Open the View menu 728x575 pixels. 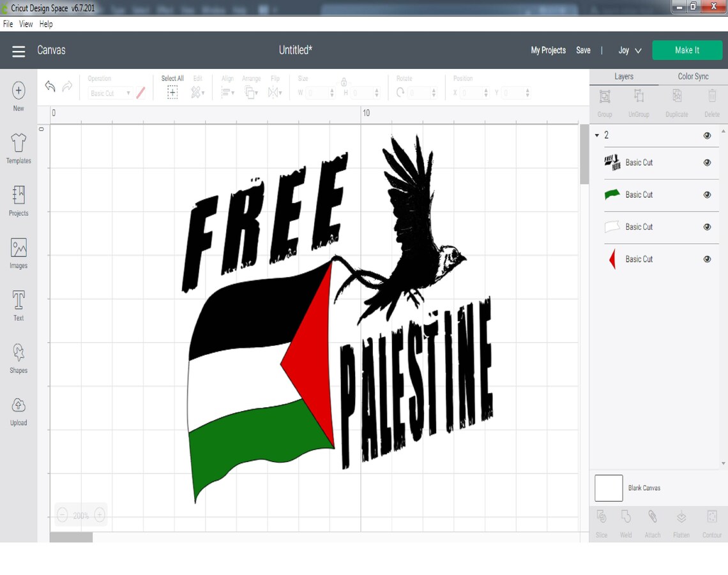coord(26,24)
